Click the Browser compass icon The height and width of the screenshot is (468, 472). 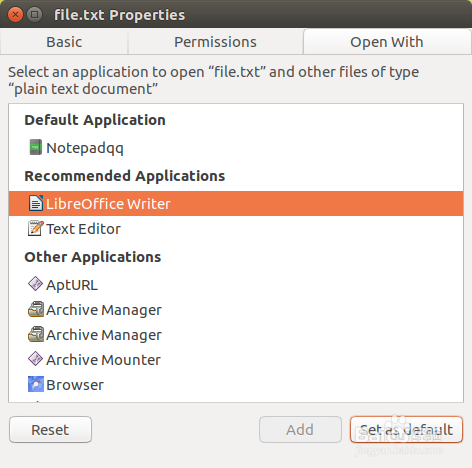pos(35,384)
